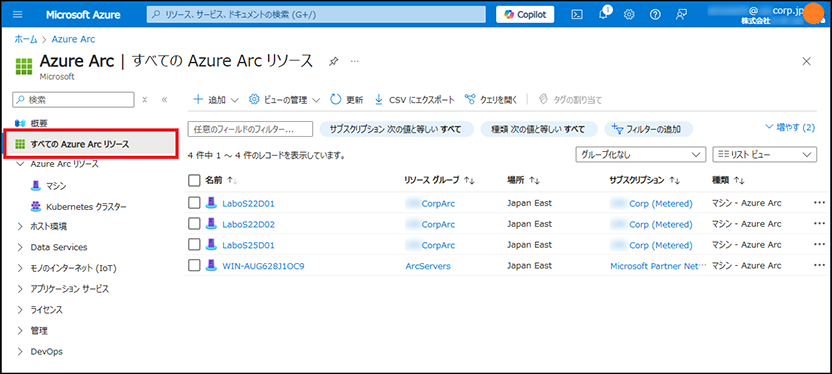Open the portal settings gear
Screen dimensions: 832x374
(629, 15)
